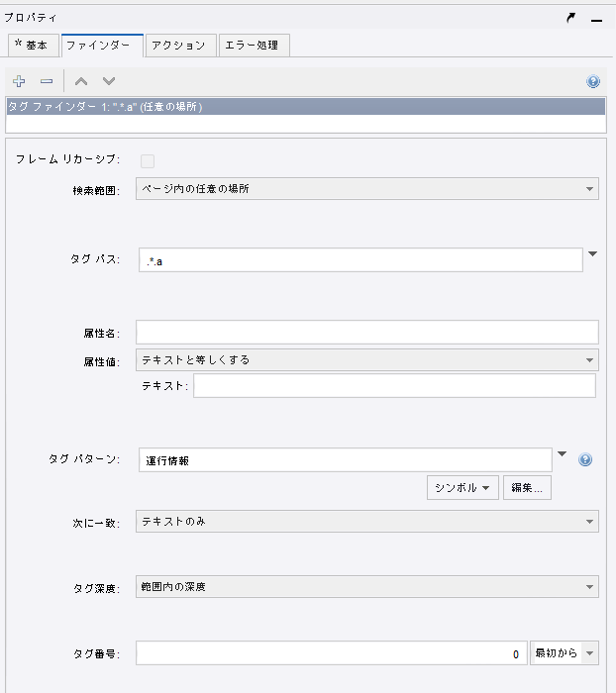Switch to the 基本 tab

point(34,46)
